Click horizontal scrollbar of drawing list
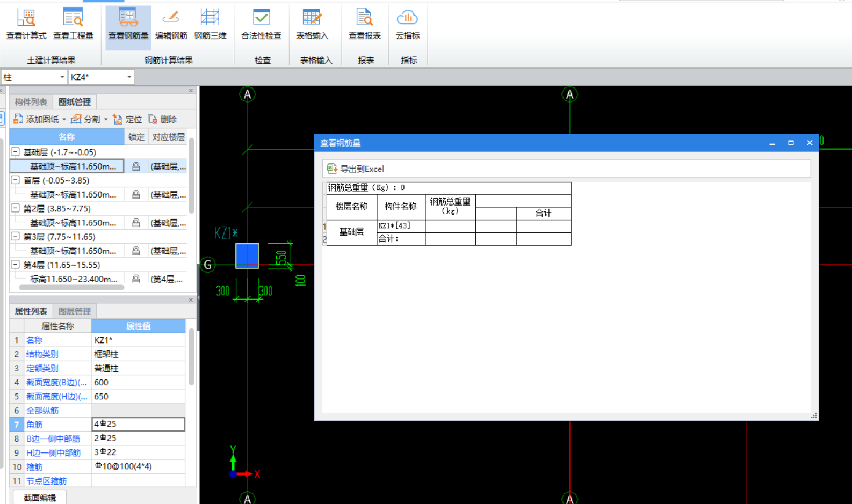The height and width of the screenshot is (504, 852). click(x=71, y=287)
